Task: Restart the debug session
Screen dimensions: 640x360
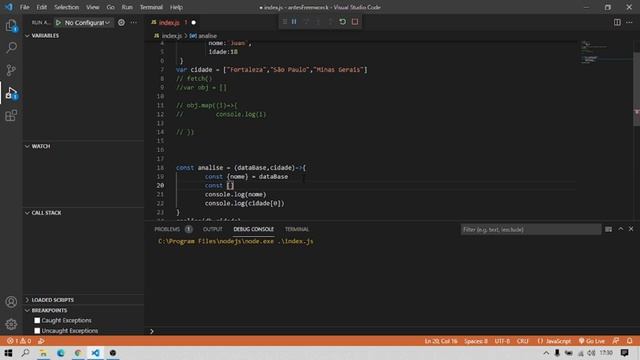Action: click(342, 22)
